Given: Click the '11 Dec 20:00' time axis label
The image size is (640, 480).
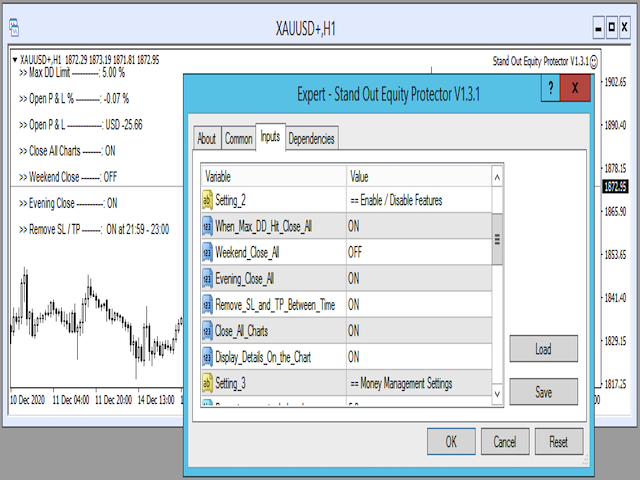Looking at the screenshot, I should point(113,400).
